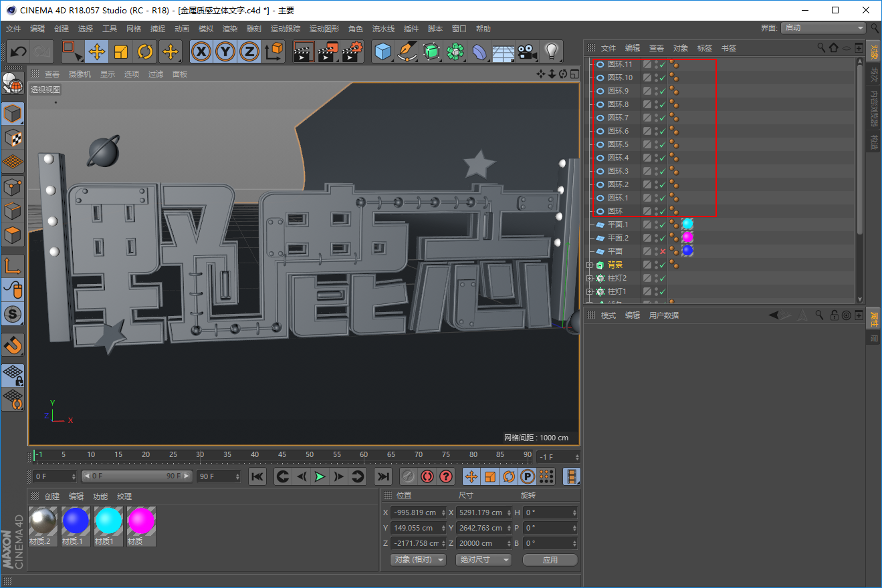Open Edit Render Settings gear clapperboard
Viewport: 882px width, 588px height.
tap(352, 51)
